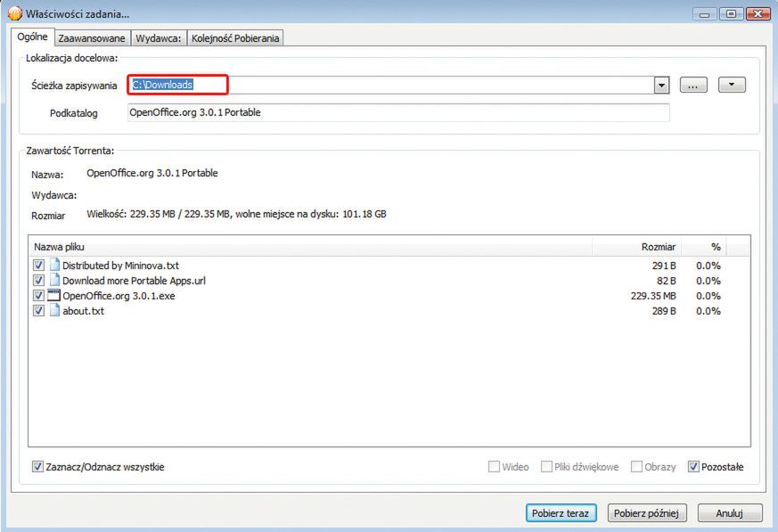The image size is (778, 532).
Task: Click the Podkatalog input field
Action: (x=398, y=112)
